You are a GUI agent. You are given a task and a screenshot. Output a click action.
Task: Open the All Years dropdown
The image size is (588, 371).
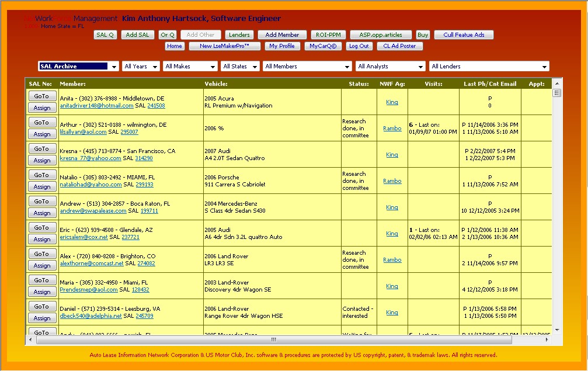pos(141,67)
